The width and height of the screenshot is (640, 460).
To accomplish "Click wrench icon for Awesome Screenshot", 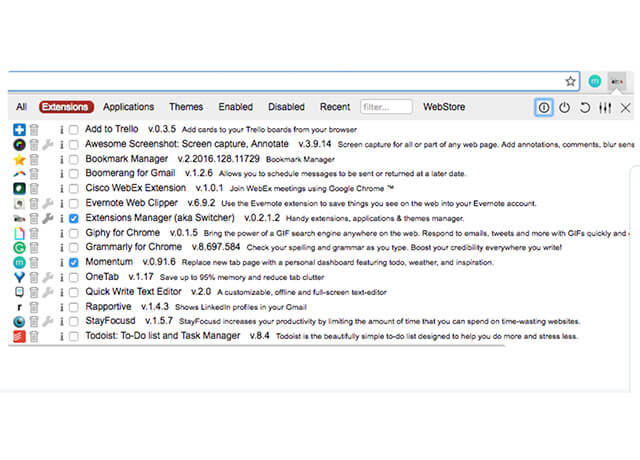I will click(x=47, y=145).
